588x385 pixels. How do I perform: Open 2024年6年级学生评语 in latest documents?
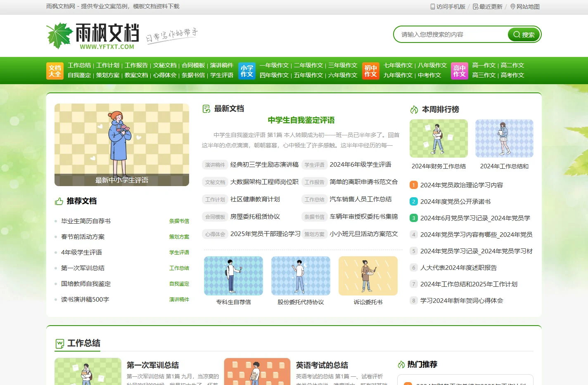(x=360, y=164)
